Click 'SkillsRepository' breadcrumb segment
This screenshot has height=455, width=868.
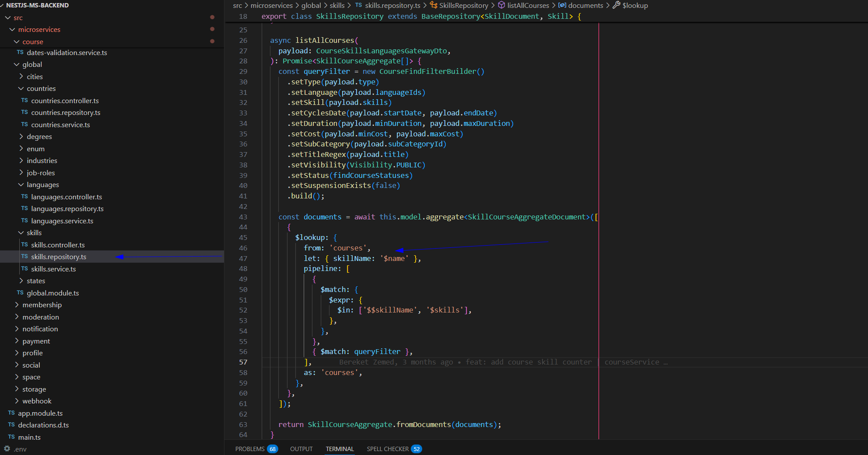pos(464,5)
